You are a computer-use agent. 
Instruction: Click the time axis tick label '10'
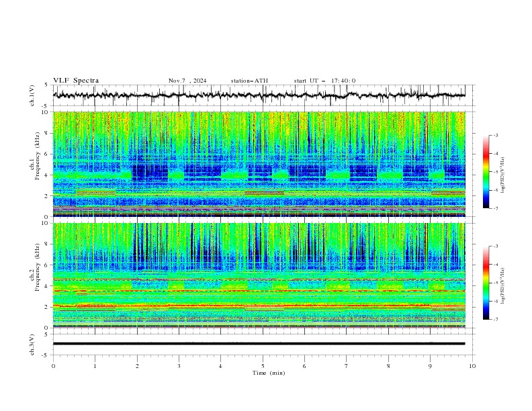472,366
